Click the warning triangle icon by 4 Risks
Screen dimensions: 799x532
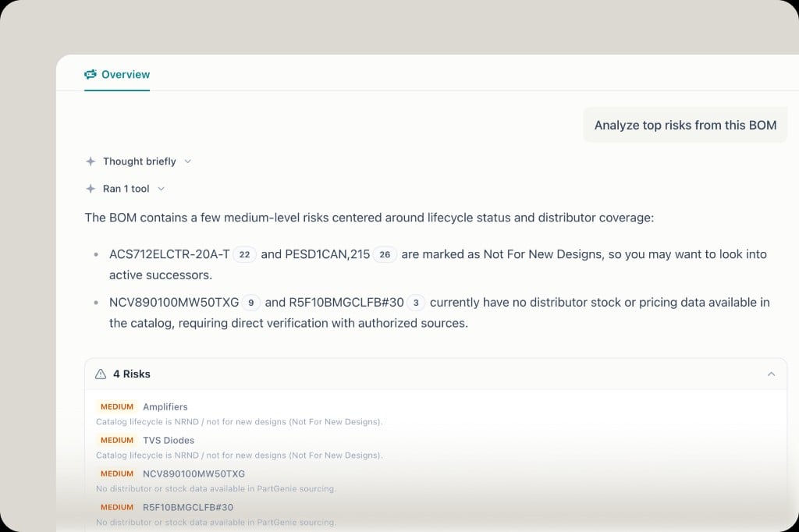click(x=101, y=374)
